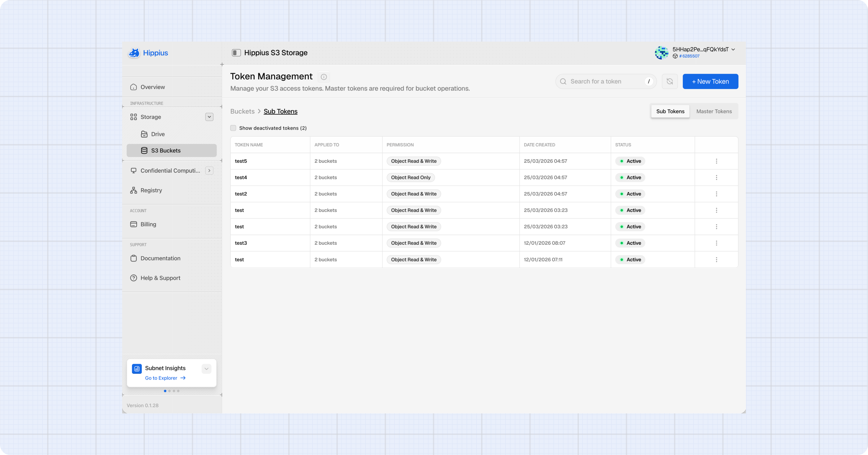Click the info icon next to Token Management

coord(324,77)
